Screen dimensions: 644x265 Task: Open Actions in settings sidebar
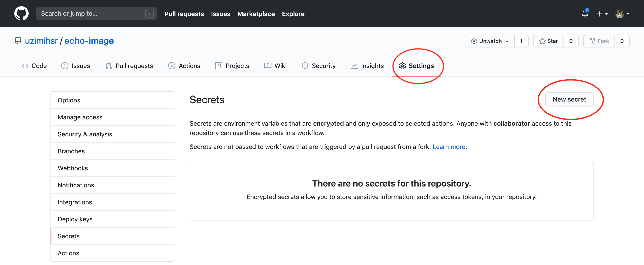pyautogui.click(x=113, y=253)
